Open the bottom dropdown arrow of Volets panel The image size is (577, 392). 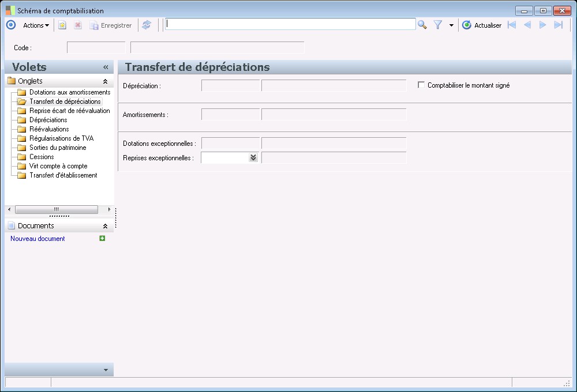[x=106, y=370]
